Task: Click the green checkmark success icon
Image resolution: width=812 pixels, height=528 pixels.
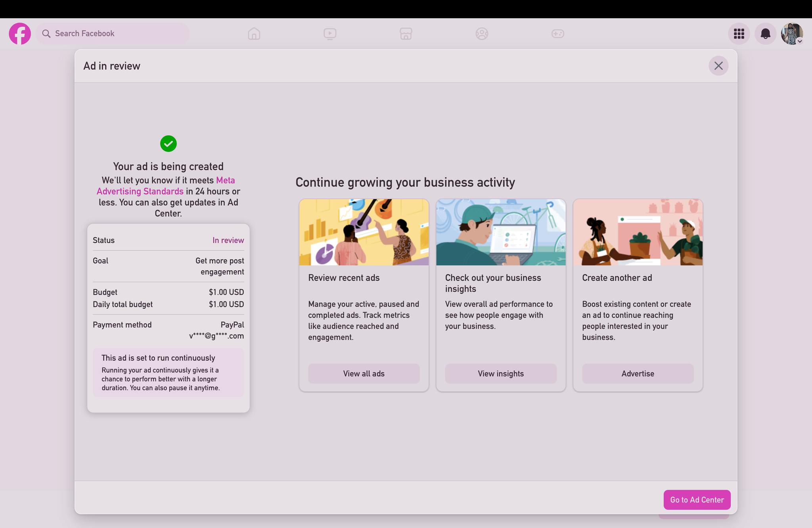Action: (x=169, y=143)
